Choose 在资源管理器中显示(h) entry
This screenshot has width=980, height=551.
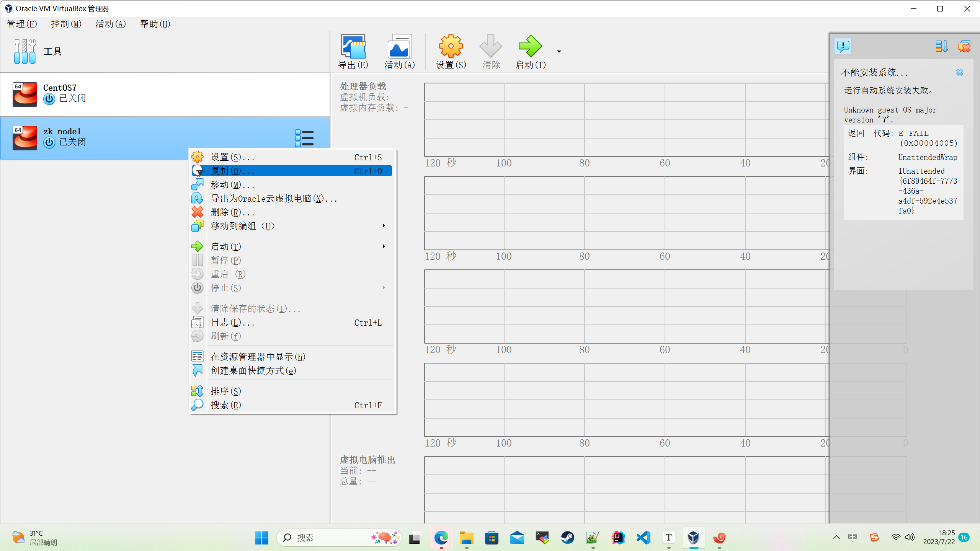(292, 357)
